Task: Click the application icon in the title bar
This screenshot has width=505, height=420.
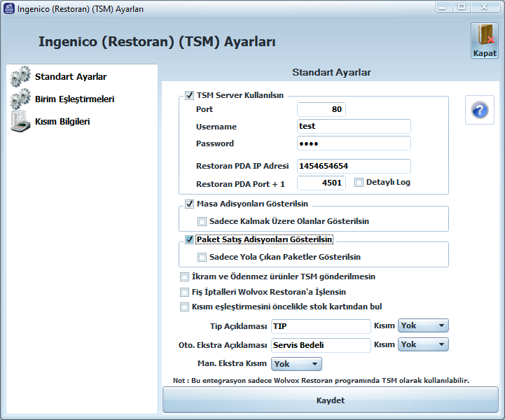Action: pyautogui.click(x=9, y=8)
